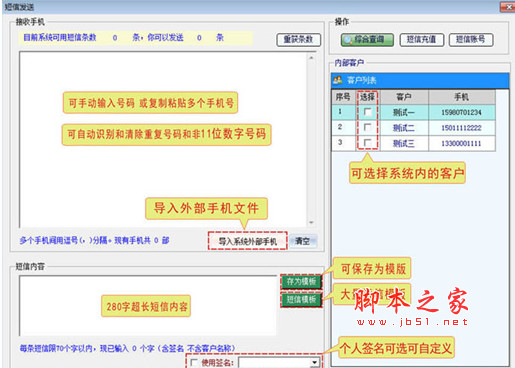This screenshot has height=368, width=515.
Task: Click scroll-down arrow of phone list box
Action: coord(311,222)
